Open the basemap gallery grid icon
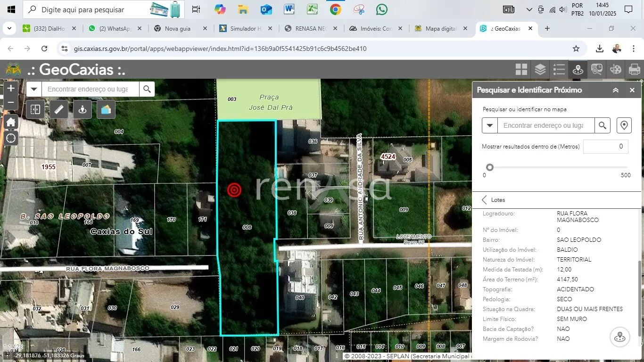The height and width of the screenshot is (362, 644). point(521,70)
